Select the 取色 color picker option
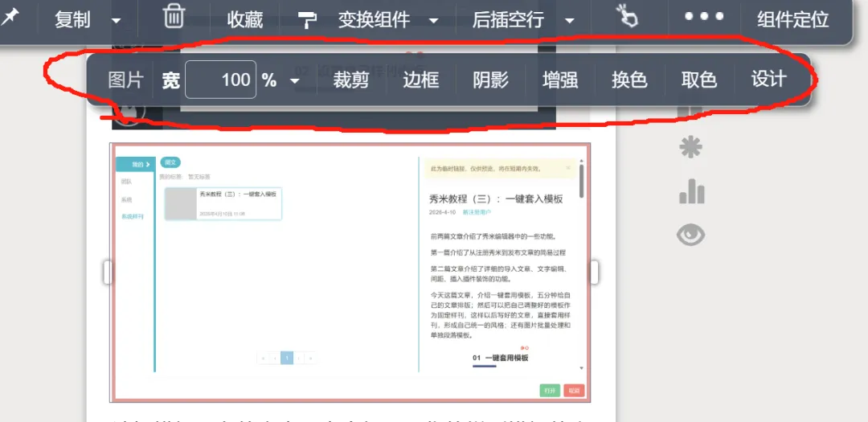Viewport: 868px width, 422px height. coord(699,80)
